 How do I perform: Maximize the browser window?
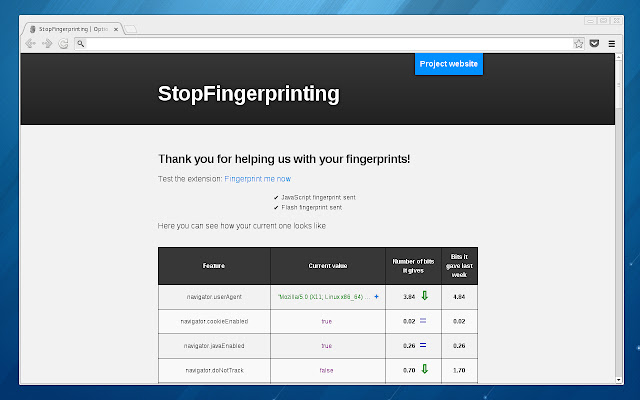(x=603, y=20)
